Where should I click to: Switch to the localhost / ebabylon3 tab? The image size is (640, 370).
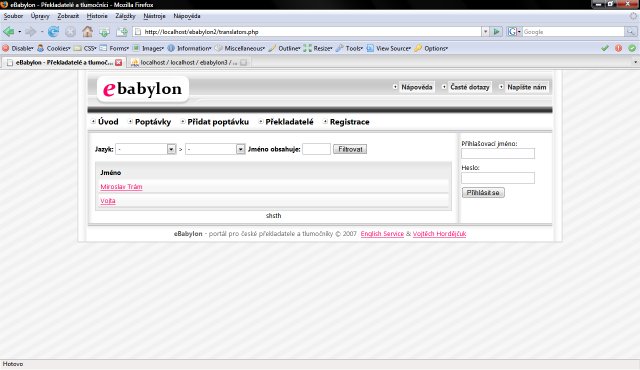[x=189, y=62]
